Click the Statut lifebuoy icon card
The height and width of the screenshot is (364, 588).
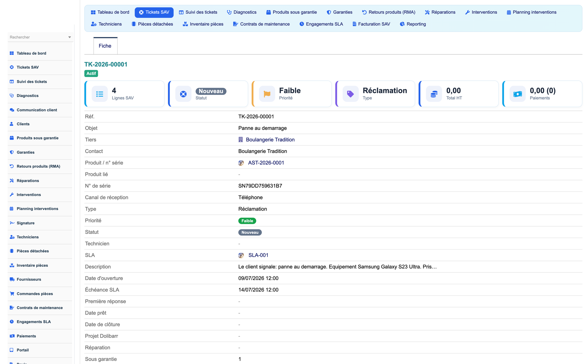[183, 94]
